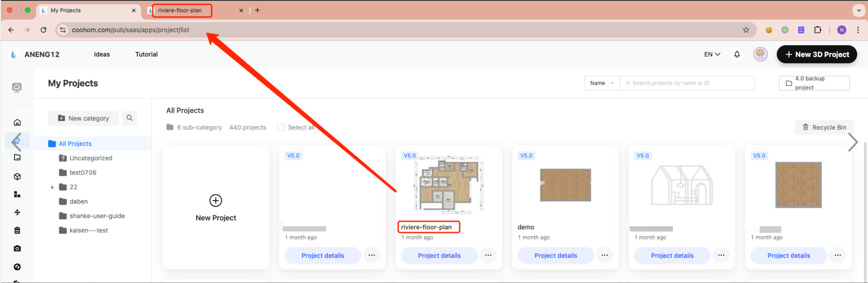This screenshot has height=283, width=868.
Task: Open notifications bell icon
Action: 737,54
